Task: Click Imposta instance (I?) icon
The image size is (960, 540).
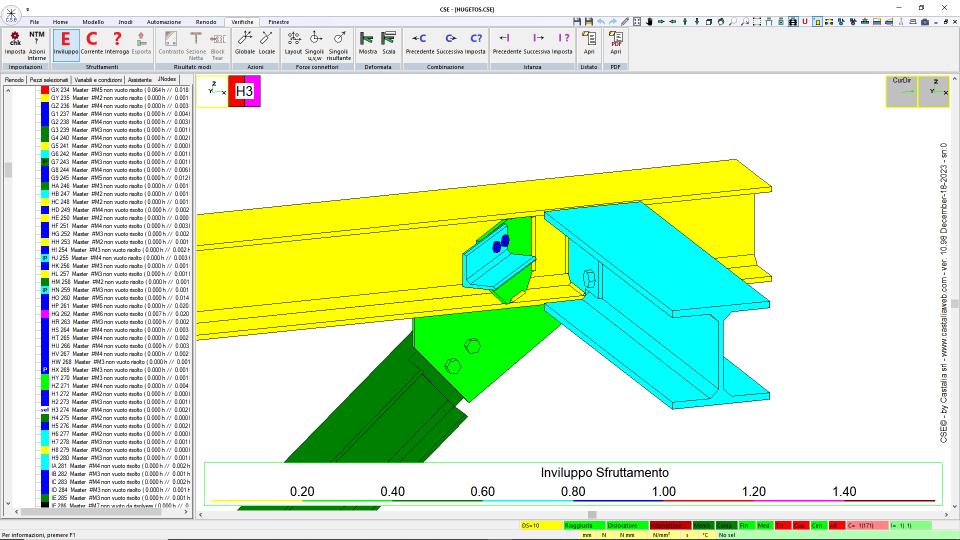Action: coord(562,44)
